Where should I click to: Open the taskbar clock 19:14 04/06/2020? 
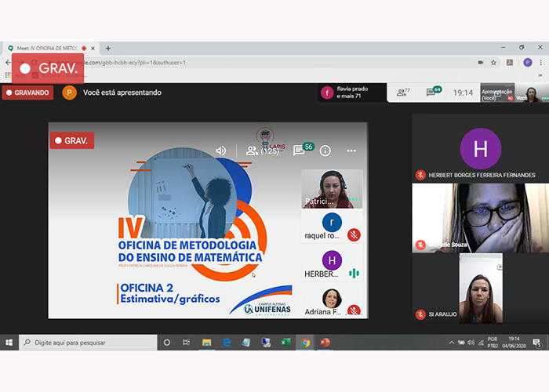coord(514,343)
